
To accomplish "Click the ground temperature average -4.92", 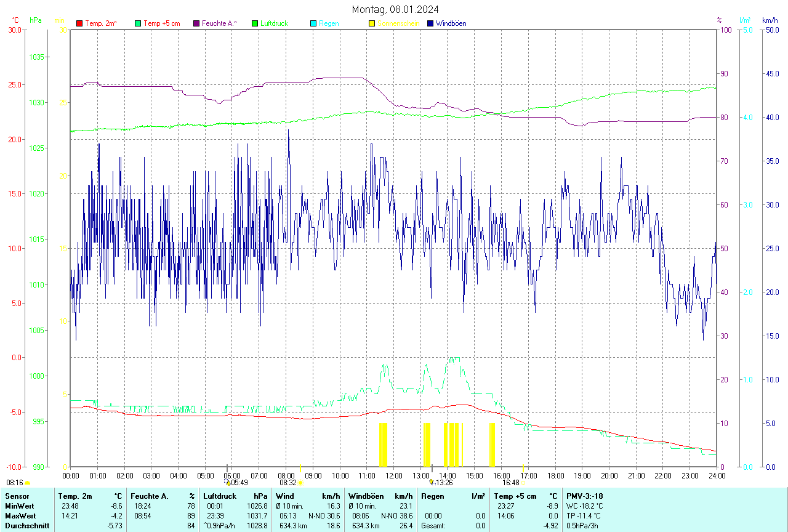I will pyautogui.click(x=550, y=526).
